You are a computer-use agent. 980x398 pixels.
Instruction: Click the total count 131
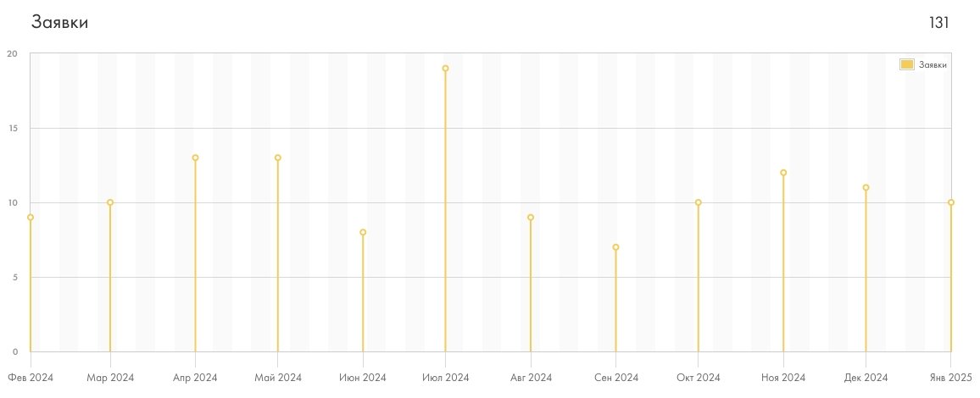938,23
